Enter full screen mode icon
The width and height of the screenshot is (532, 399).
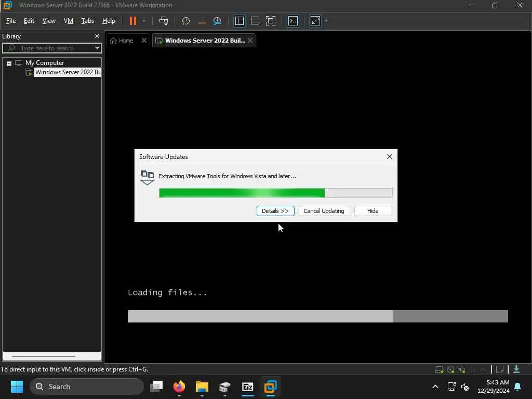(270, 21)
